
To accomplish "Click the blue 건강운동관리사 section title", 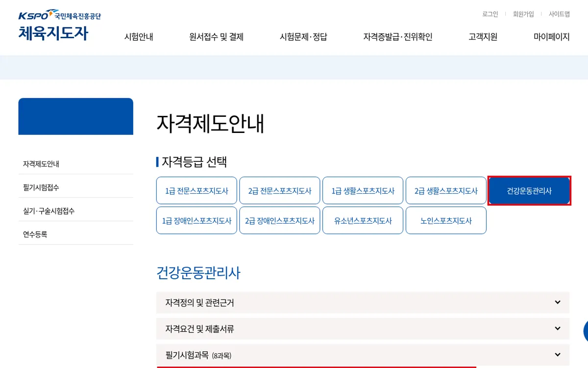I will pos(198,273).
